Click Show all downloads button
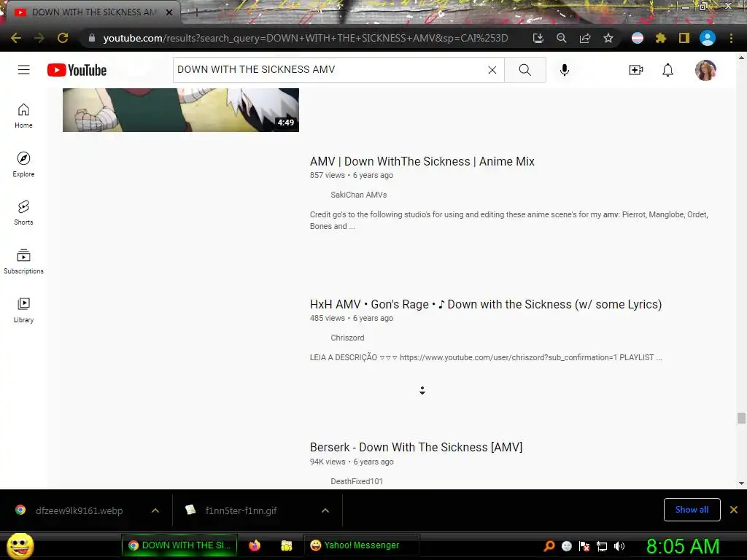The width and height of the screenshot is (747, 560). [x=692, y=510]
